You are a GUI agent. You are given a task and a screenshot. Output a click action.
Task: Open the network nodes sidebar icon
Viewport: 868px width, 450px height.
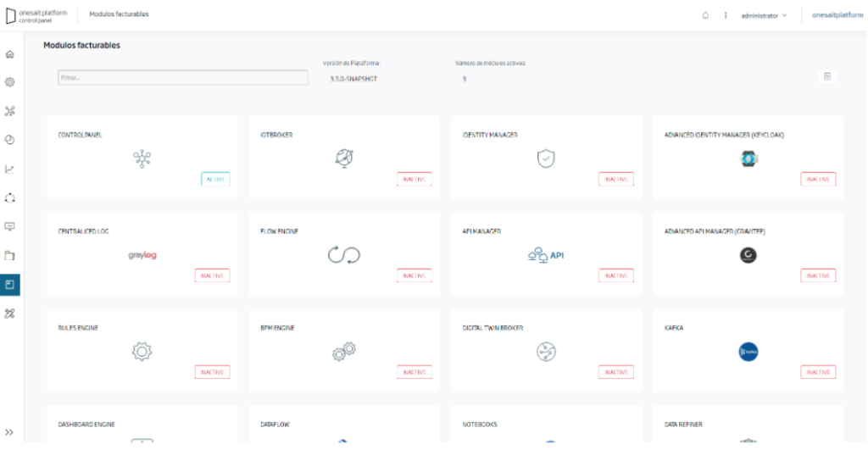(x=10, y=111)
